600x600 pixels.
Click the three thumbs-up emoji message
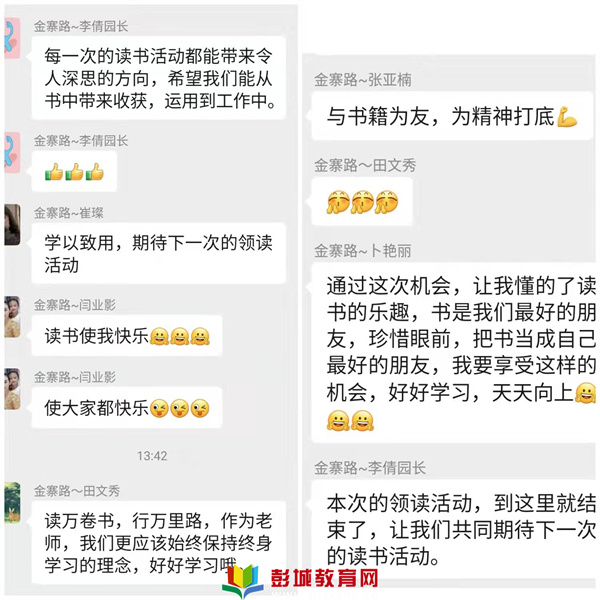point(74,171)
